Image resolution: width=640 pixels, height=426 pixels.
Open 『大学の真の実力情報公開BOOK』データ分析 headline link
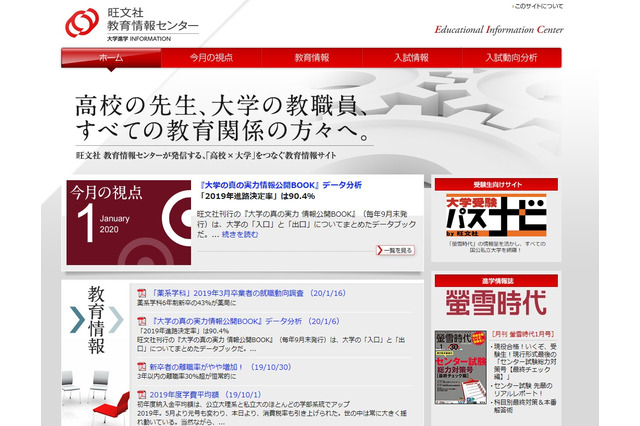(281, 185)
